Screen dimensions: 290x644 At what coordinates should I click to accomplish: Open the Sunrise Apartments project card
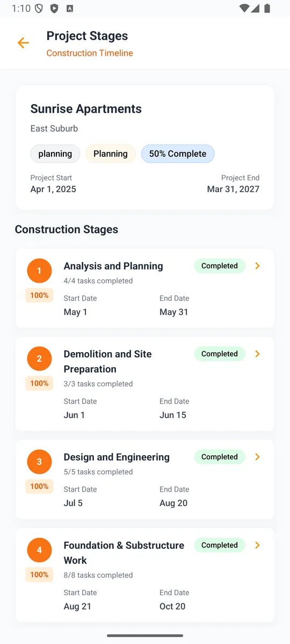point(145,147)
